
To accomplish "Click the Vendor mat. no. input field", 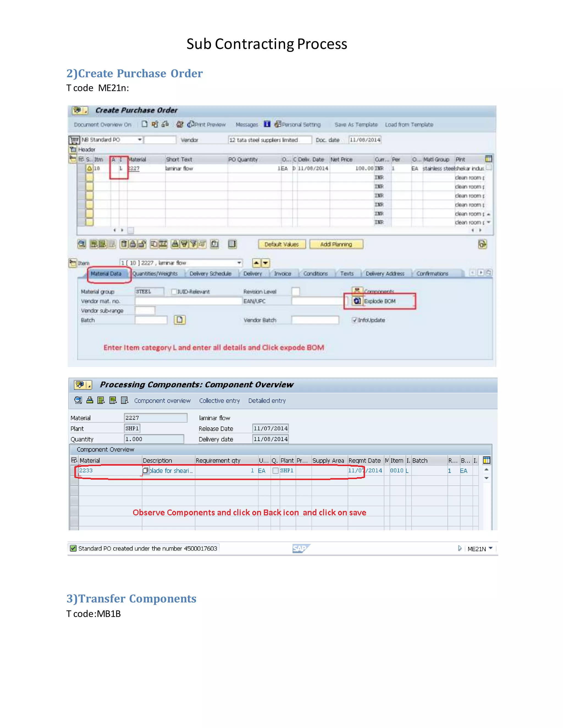I will click(188, 301).
